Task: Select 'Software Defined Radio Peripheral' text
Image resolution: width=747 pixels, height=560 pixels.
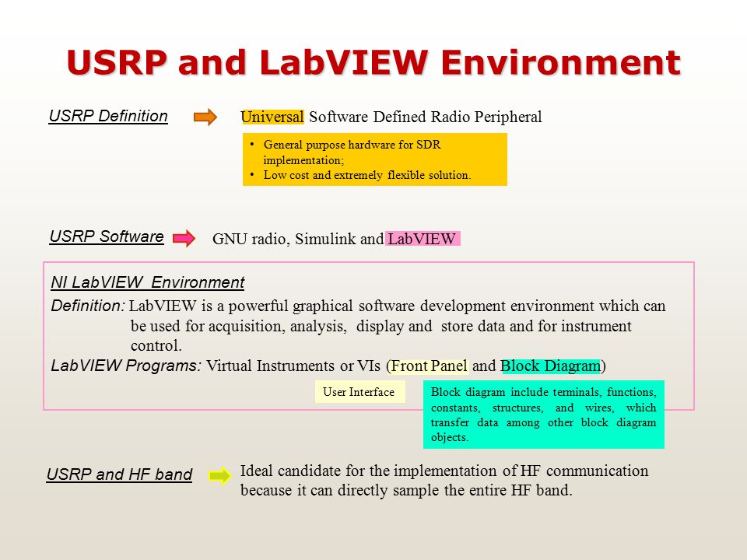Action: pos(426,117)
